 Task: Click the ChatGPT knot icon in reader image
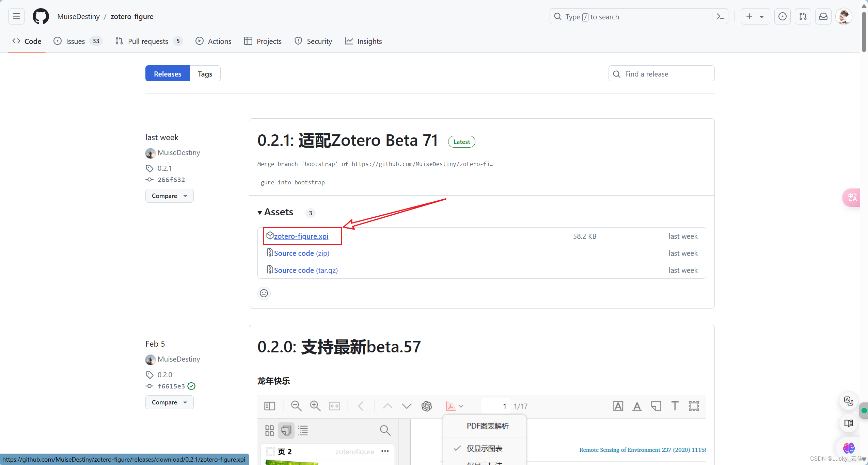(x=426, y=406)
